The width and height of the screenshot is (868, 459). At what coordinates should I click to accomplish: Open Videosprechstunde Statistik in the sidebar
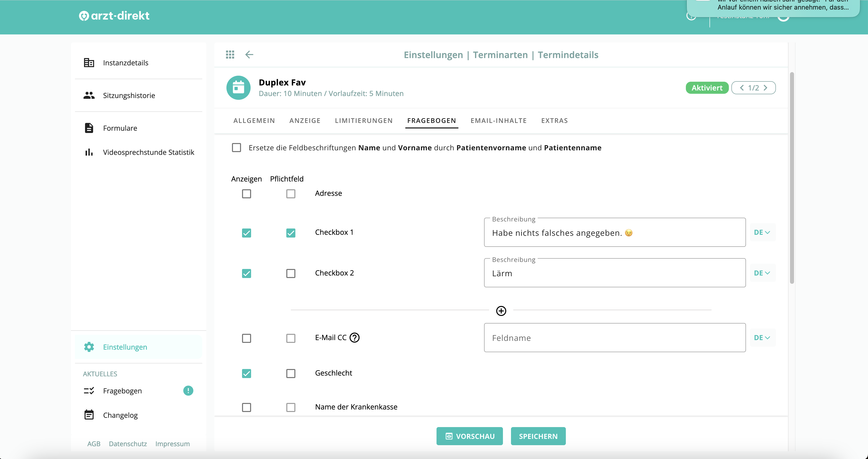pos(138,152)
